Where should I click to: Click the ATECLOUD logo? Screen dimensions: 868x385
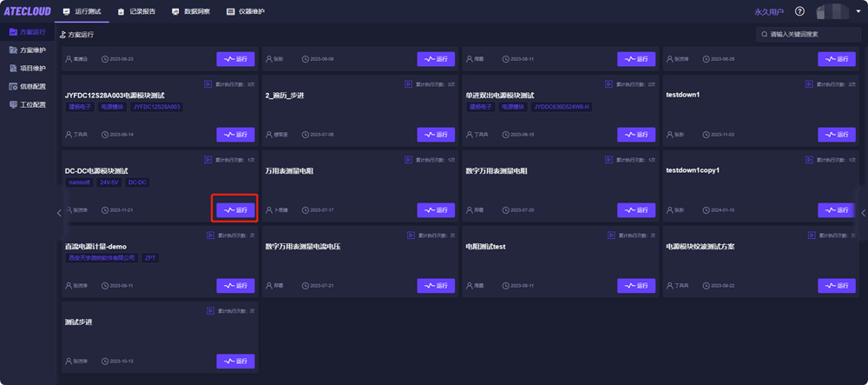pos(28,11)
